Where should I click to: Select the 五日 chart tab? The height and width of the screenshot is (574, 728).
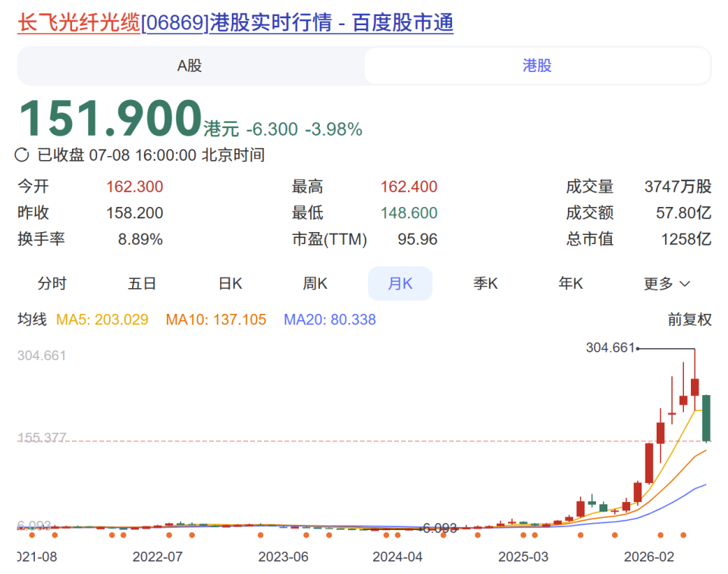(142, 284)
